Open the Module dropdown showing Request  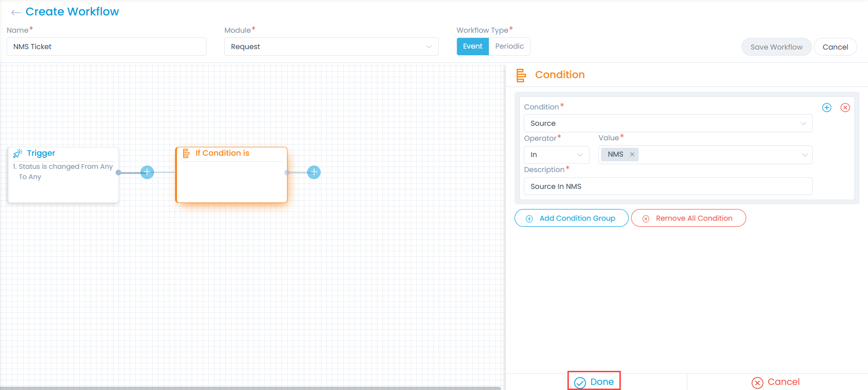[331, 47]
